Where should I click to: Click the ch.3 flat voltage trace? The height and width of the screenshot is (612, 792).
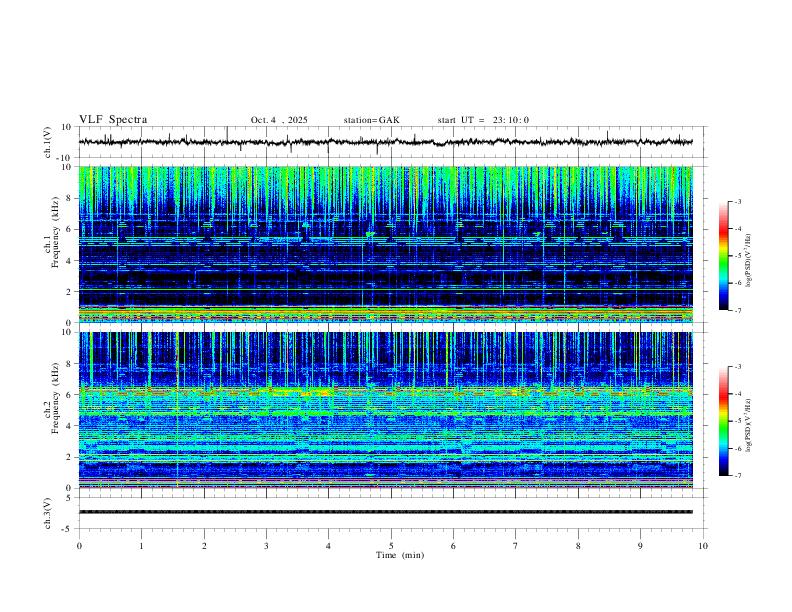click(x=385, y=512)
